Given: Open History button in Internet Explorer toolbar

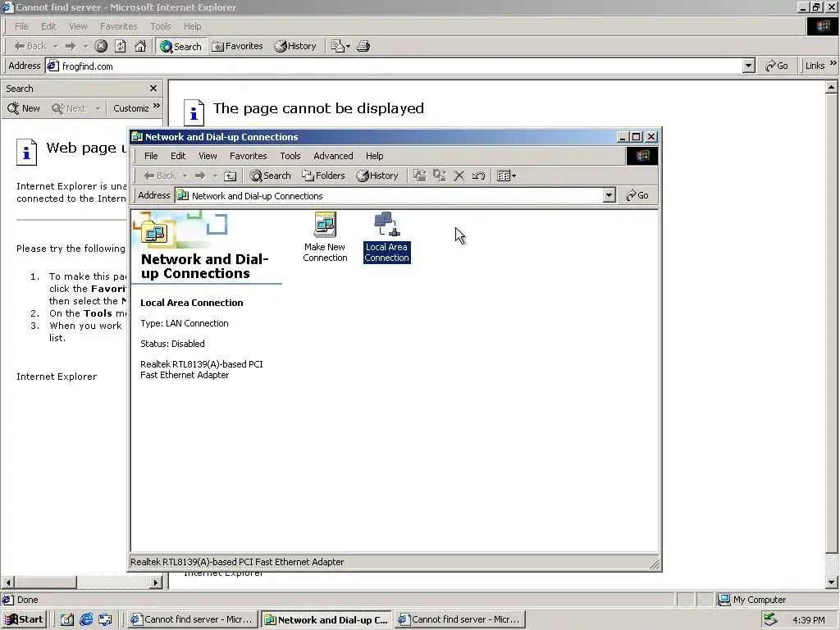Looking at the screenshot, I should tap(295, 46).
